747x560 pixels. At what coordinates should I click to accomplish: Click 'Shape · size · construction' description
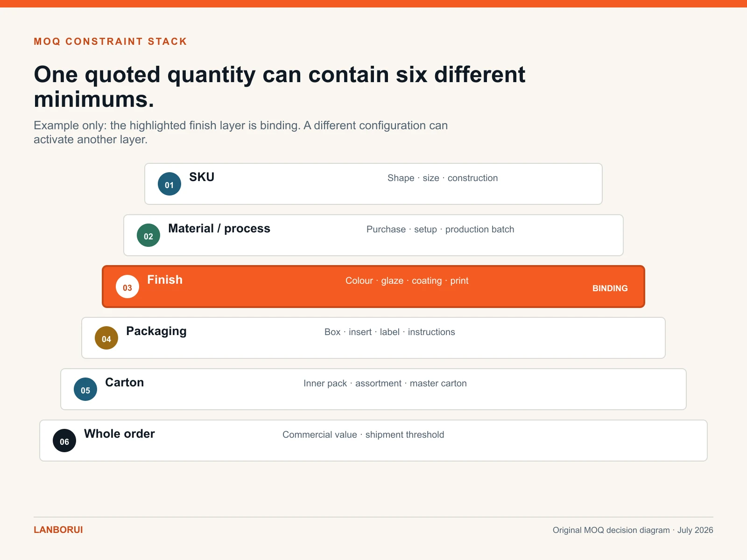(x=443, y=178)
